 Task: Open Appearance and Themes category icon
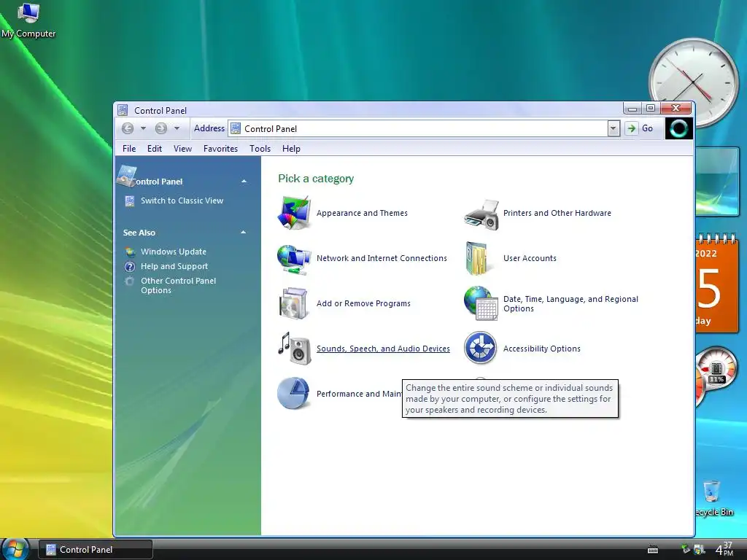tap(294, 213)
